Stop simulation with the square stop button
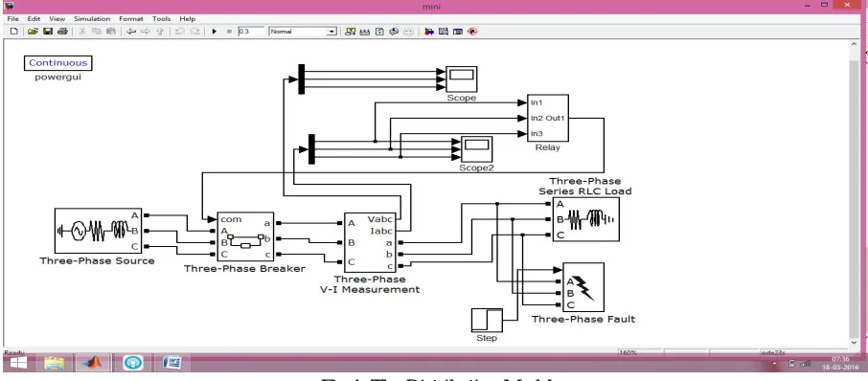Viewport: 868px width, 381px height. [229, 32]
